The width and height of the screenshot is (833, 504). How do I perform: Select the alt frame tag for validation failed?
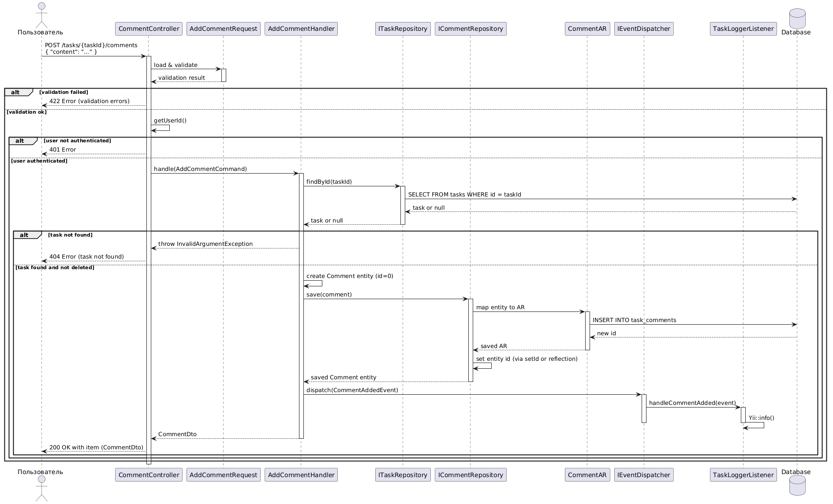(18, 92)
